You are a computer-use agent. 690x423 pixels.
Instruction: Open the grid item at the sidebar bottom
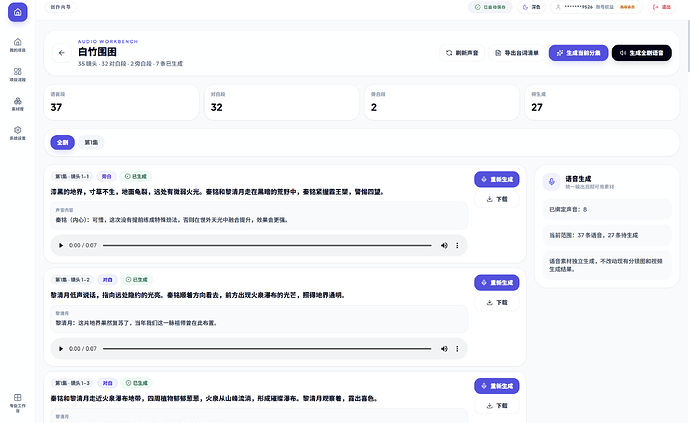point(18,403)
